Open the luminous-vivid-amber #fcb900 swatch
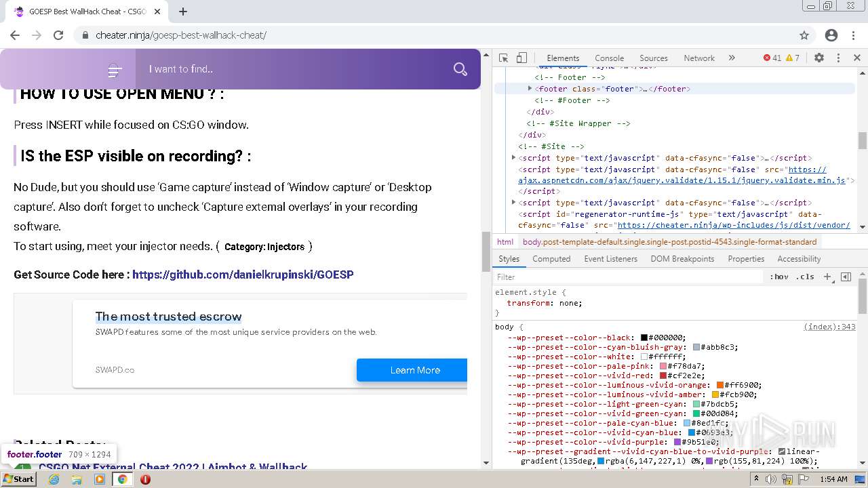Image resolution: width=868 pixels, height=488 pixels. [715, 394]
